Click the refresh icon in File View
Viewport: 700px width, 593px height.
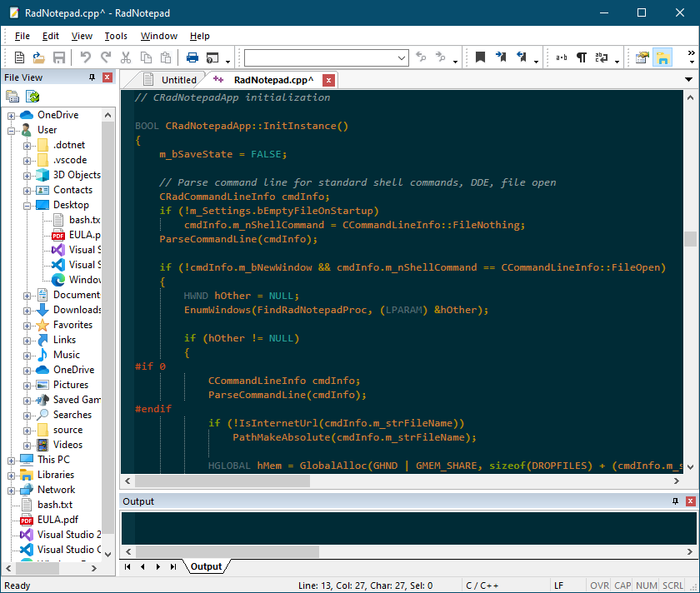pos(32,96)
